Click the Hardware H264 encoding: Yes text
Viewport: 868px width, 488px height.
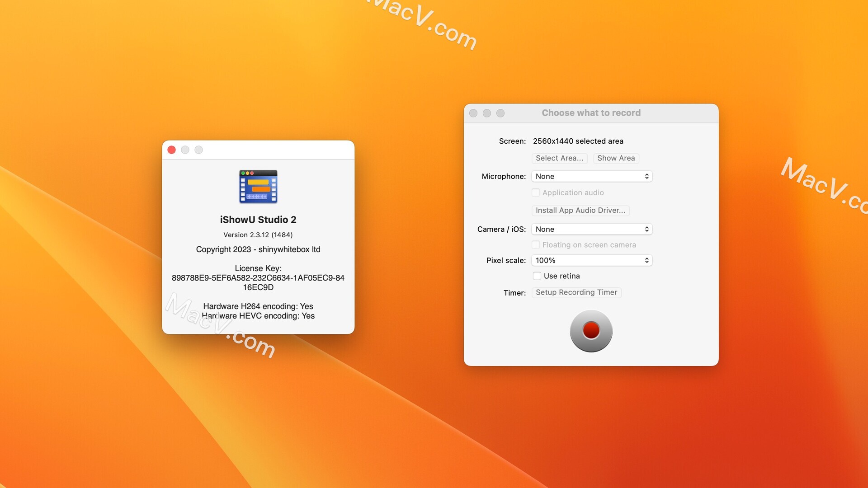[x=258, y=306]
